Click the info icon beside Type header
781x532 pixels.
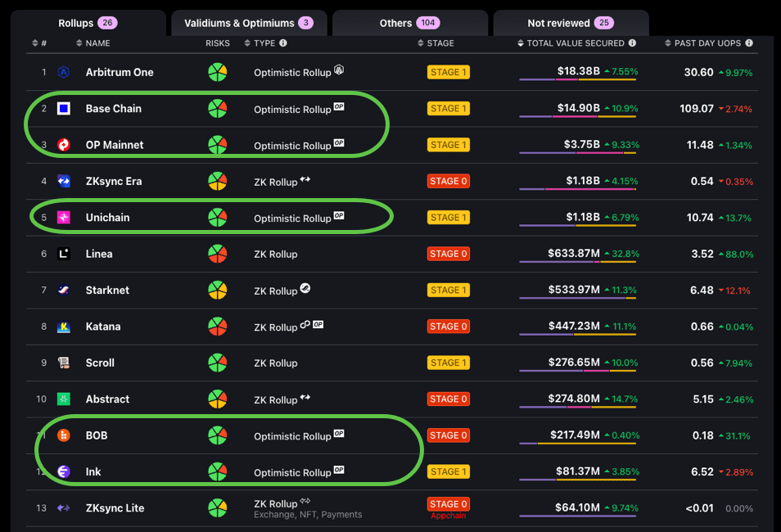click(283, 43)
